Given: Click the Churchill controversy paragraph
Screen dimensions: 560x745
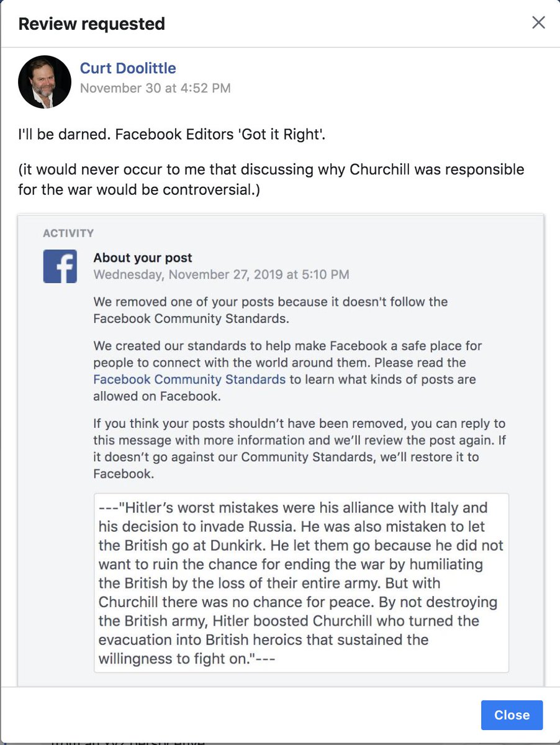Looking at the screenshot, I should [279, 178].
